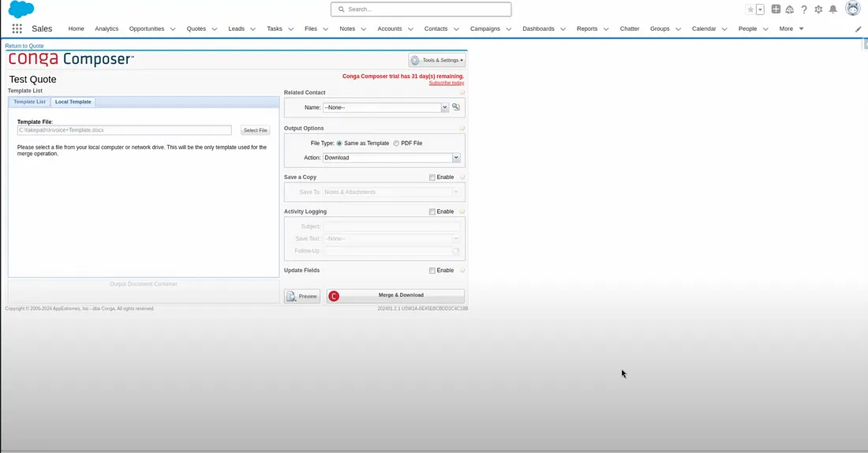The height and width of the screenshot is (453, 868).
Task: Enable the Activity Logging checkbox
Action: 432,212
